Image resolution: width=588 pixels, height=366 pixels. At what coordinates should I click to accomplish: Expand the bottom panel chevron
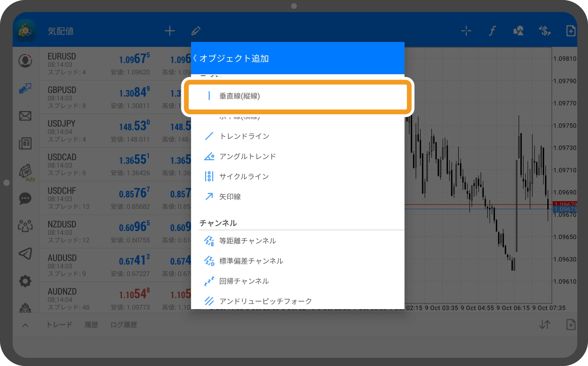tap(26, 325)
